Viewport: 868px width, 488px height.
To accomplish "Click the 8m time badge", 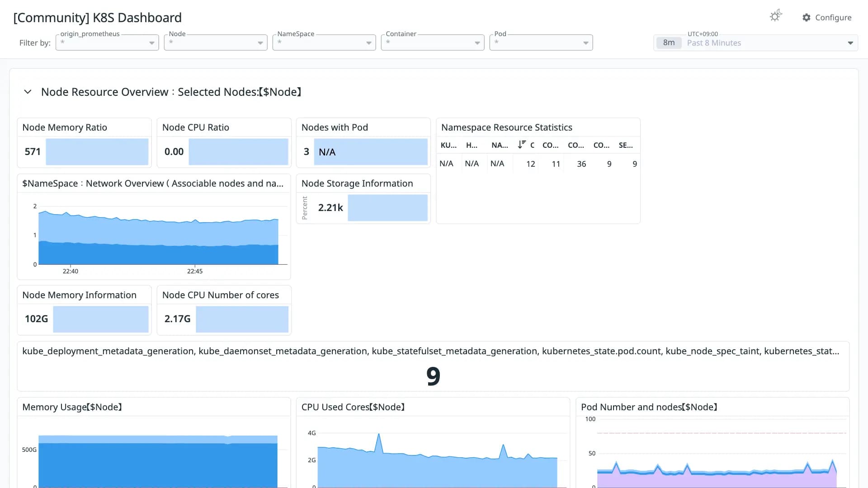I will 669,43.
